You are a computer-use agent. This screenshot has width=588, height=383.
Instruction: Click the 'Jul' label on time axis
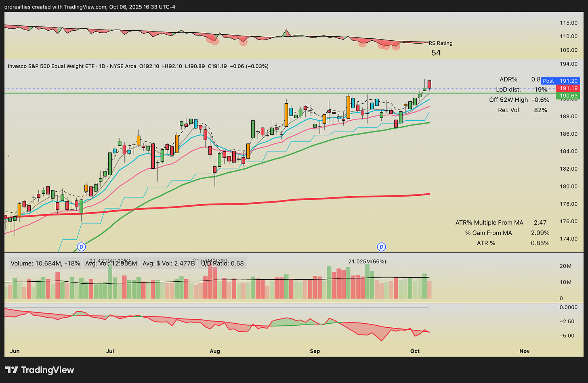(110, 351)
